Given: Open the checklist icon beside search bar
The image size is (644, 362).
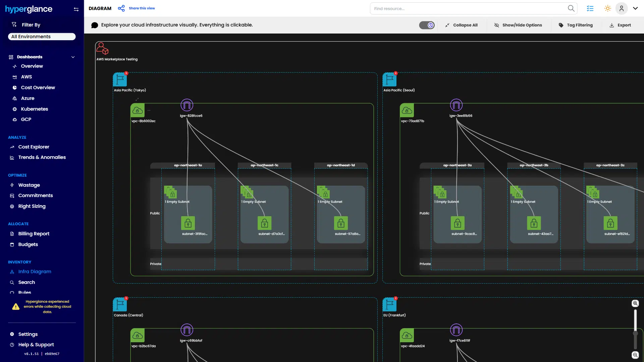Looking at the screenshot, I should [x=590, y=8].
